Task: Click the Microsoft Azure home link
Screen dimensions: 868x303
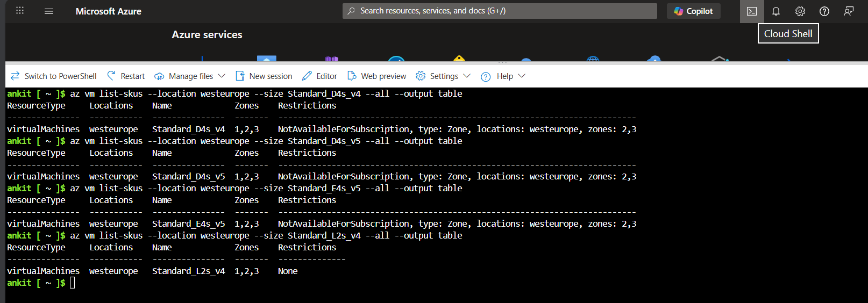Action: click(109, 11)
